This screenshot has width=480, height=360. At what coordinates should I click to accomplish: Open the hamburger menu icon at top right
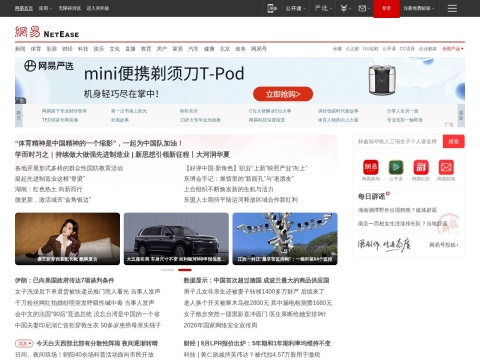coord(452,8)
